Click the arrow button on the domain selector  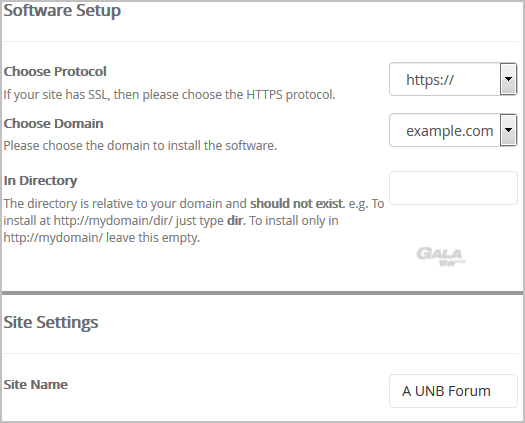[508, 130]
